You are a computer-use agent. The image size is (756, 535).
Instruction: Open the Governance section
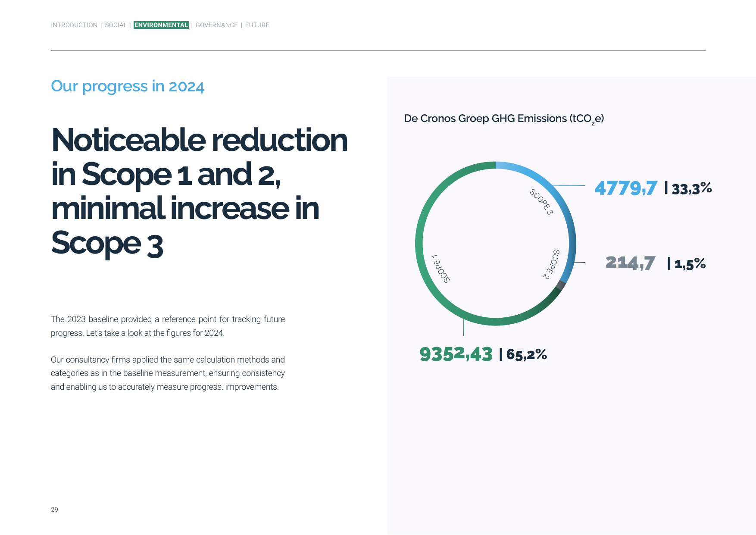coord(217,25)
